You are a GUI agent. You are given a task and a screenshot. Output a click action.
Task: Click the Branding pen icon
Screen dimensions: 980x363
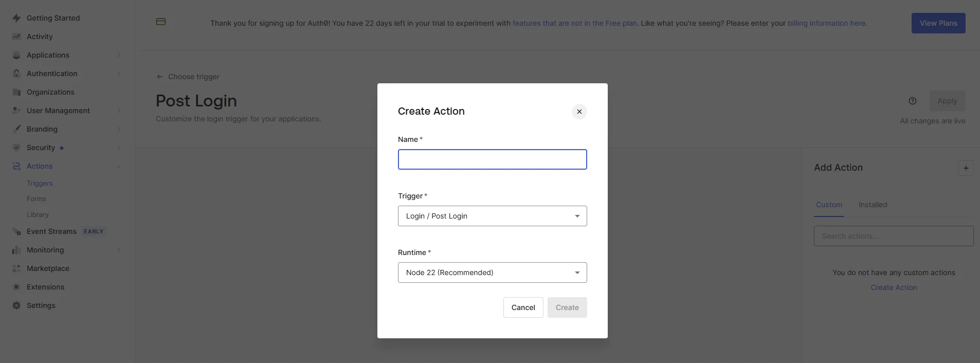coord(16,129)
